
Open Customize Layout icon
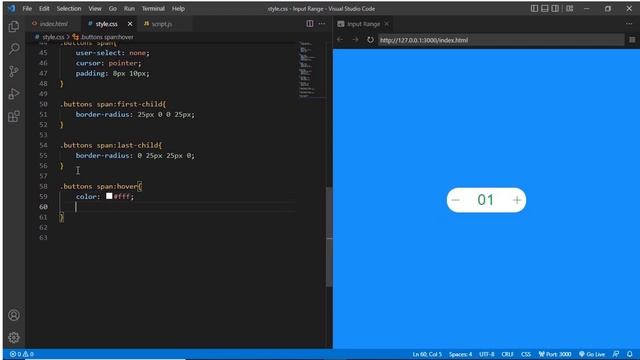coord(569,8)
